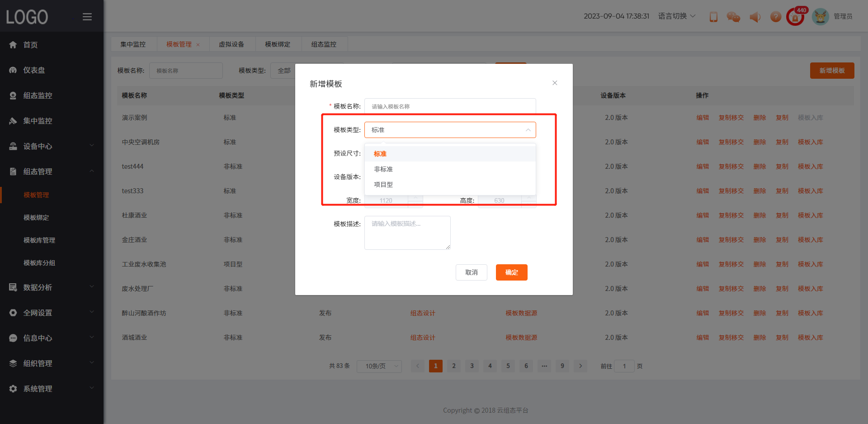The height and width of the screenshot is (424, 868).
Task: Click the 确定 confirm button
Action: click(512, 272)
